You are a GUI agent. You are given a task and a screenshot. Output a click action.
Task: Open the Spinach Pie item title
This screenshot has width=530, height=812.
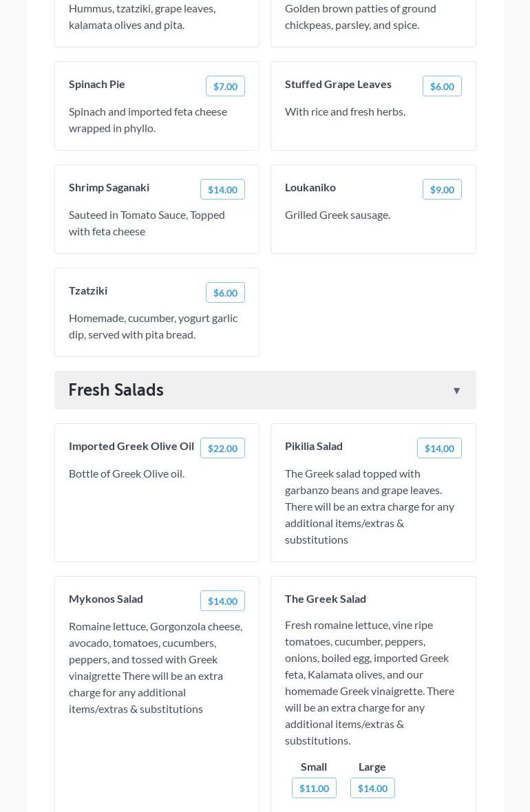point(97,84)
